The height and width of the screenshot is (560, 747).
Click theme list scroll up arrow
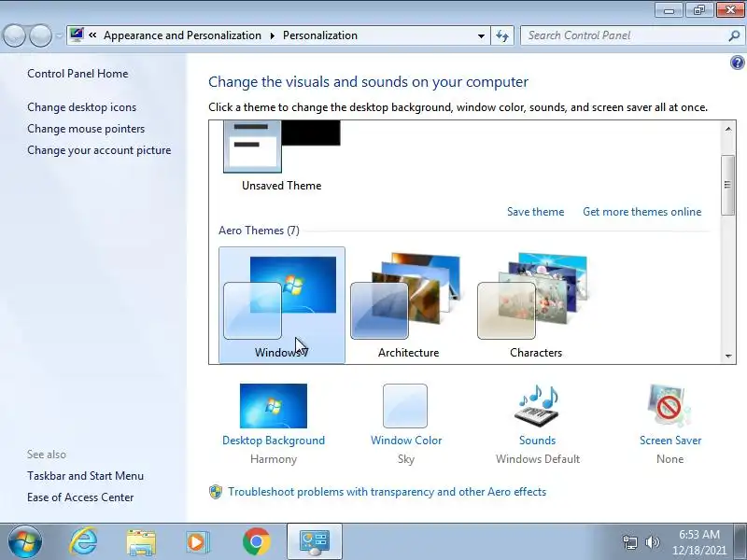click(x=728, y=129)
